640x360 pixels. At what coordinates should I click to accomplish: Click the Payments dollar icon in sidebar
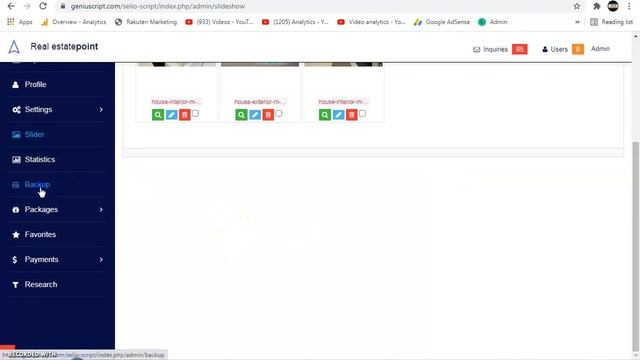coord(15,260)
